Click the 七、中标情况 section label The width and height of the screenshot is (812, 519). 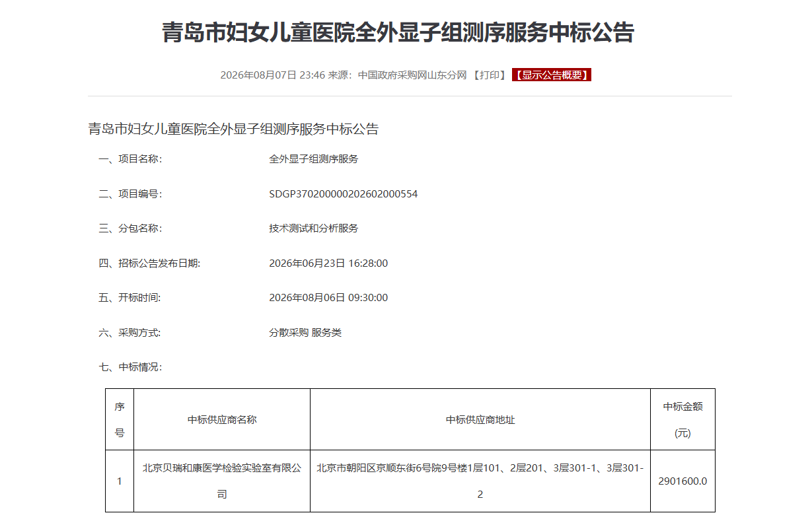click(130, 367)
